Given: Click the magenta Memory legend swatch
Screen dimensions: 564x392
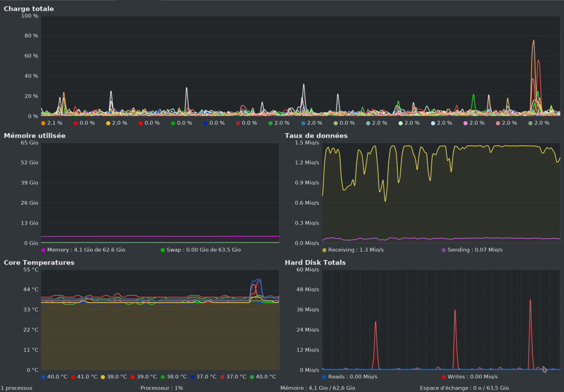Looking at the screenshot, I should coord(43,250).
